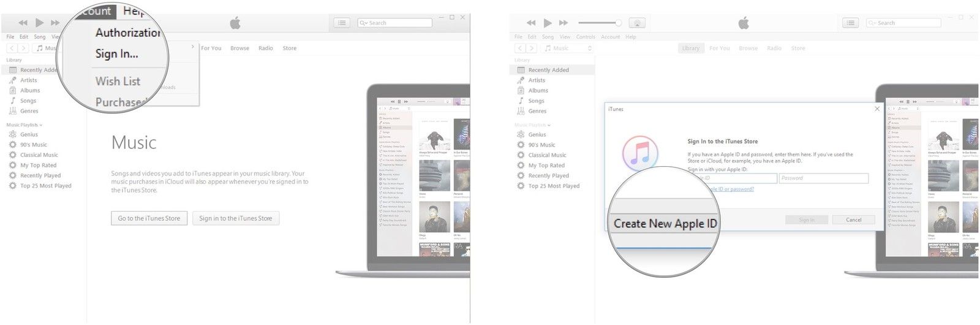Select Artists in right window sidebar
Screen dimensions: 980x325
click(537, 80)
